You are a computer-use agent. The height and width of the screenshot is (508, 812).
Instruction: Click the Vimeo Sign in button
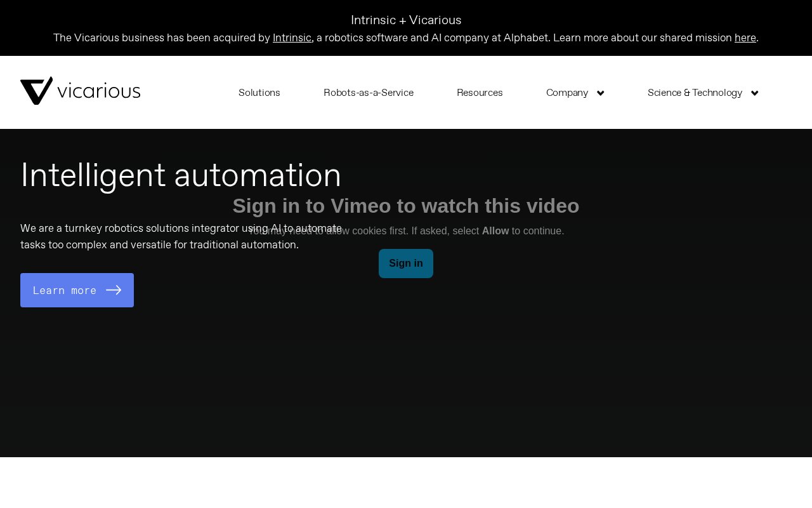(406, 264)
